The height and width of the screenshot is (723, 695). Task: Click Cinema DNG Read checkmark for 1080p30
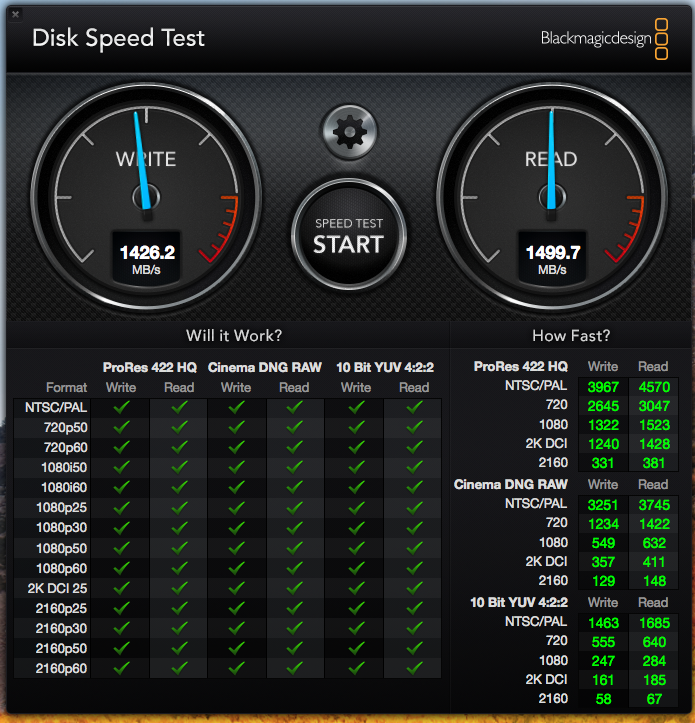coord(294,527)
